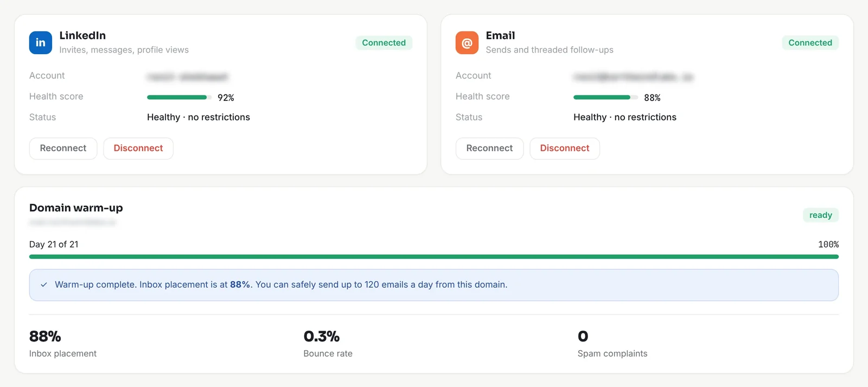Click the Email health score bar

[605, 98]
